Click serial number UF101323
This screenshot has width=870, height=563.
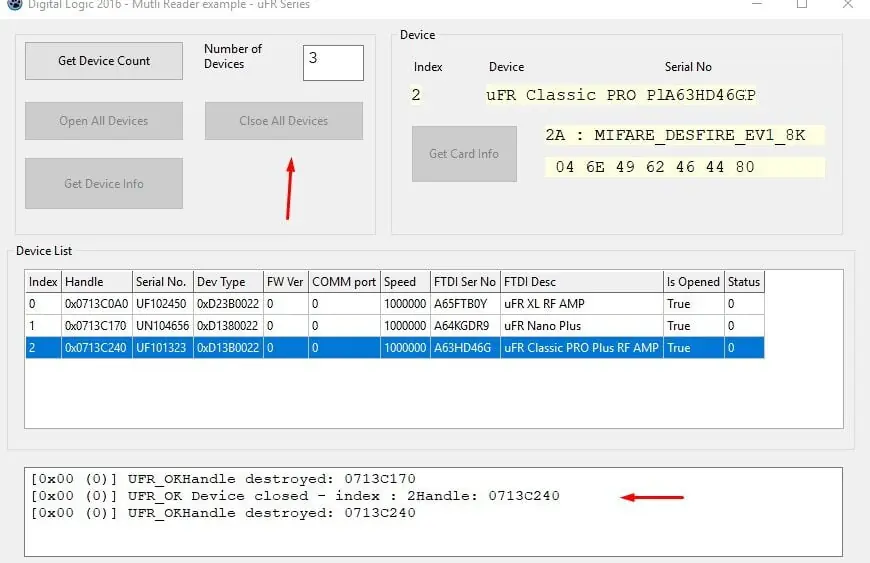coord(161,348)
